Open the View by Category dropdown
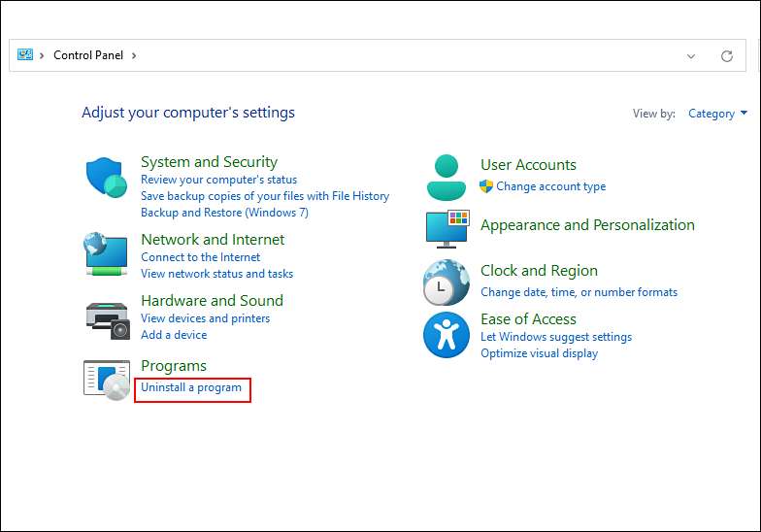This screenshot has width=761, height=532. (x=717, y=114)
